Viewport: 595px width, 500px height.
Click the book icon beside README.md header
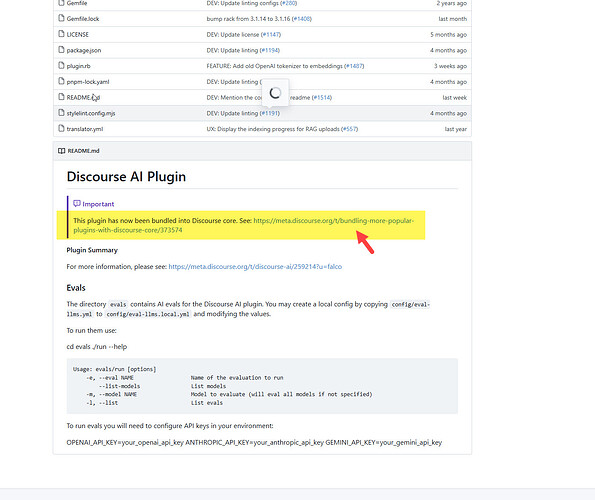pos(61,151)
